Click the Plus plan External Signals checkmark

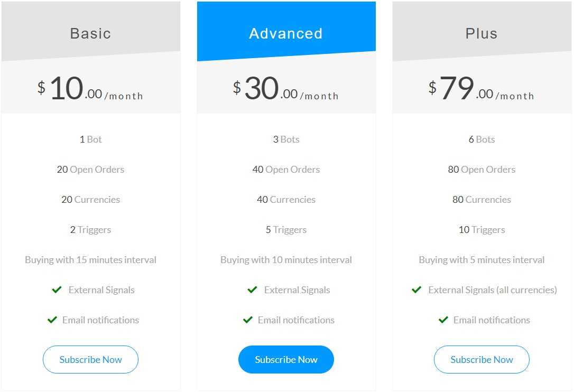click(x=416, y=290)
